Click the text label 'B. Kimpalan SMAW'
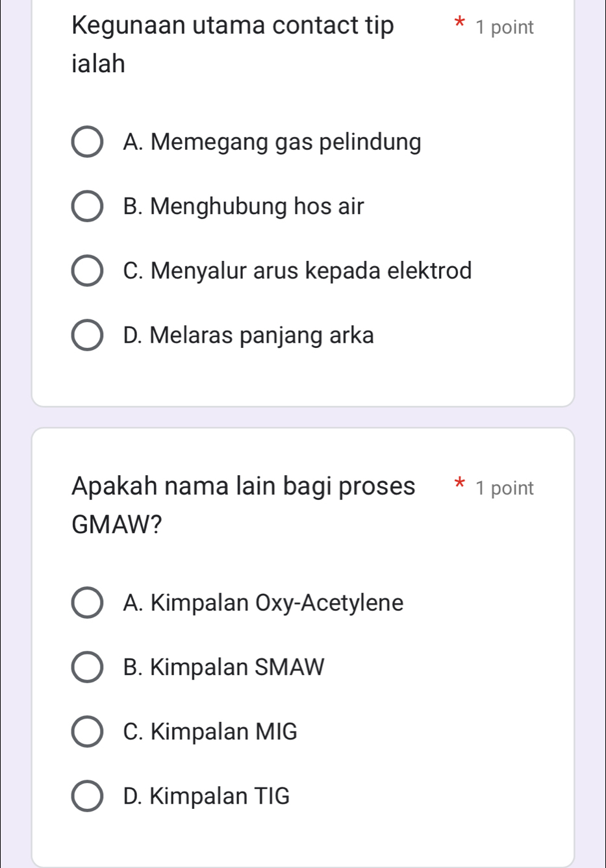 point(223,667)
